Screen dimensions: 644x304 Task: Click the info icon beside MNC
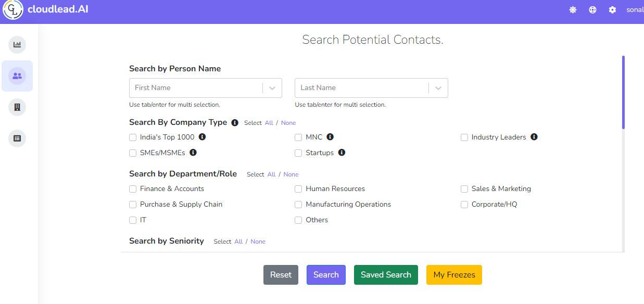pyautogui.click(x=330, y=137)
